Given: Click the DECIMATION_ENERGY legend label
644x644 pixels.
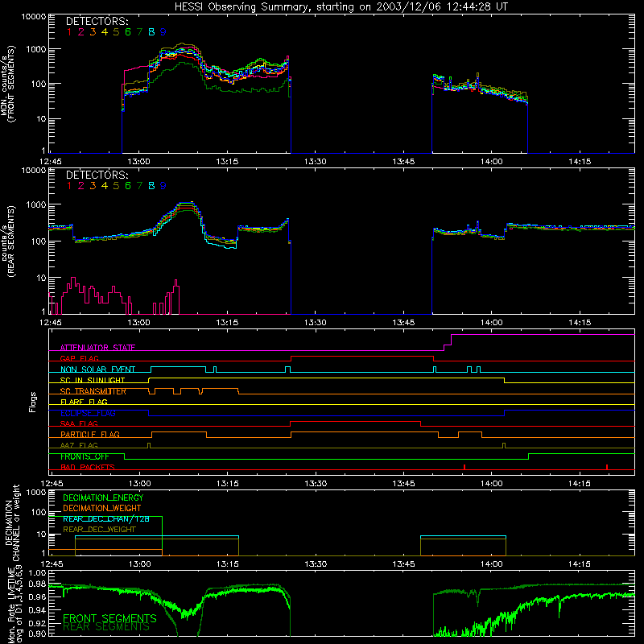Looking at the screenshot, I should coord(103,497).
